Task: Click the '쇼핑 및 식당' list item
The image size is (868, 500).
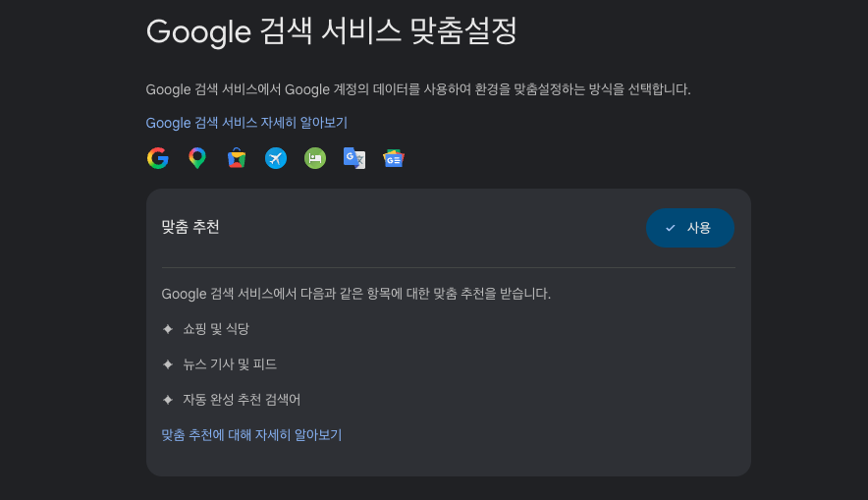Action: 216,329
